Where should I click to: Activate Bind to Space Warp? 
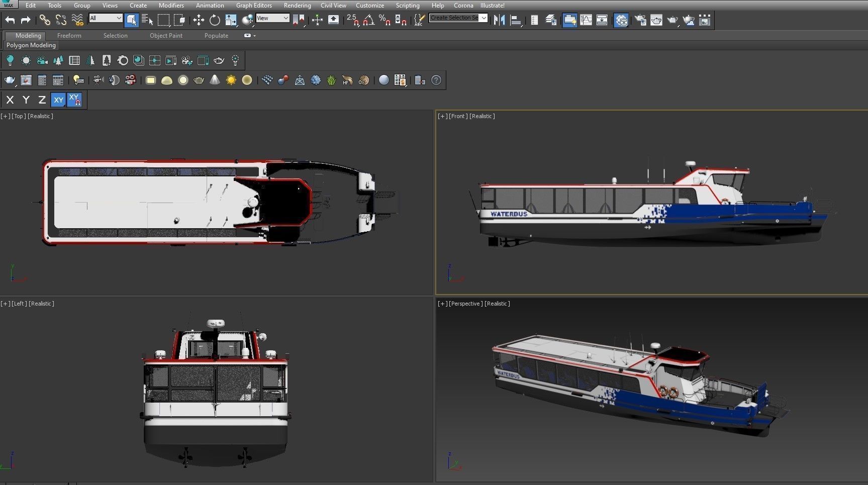point(77,20)
